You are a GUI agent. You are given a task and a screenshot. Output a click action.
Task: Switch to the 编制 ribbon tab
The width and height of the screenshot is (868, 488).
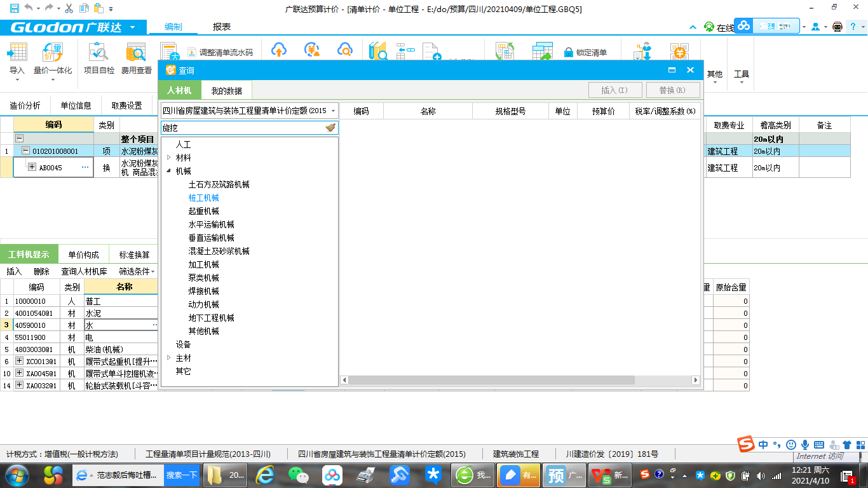coord(173,27)
